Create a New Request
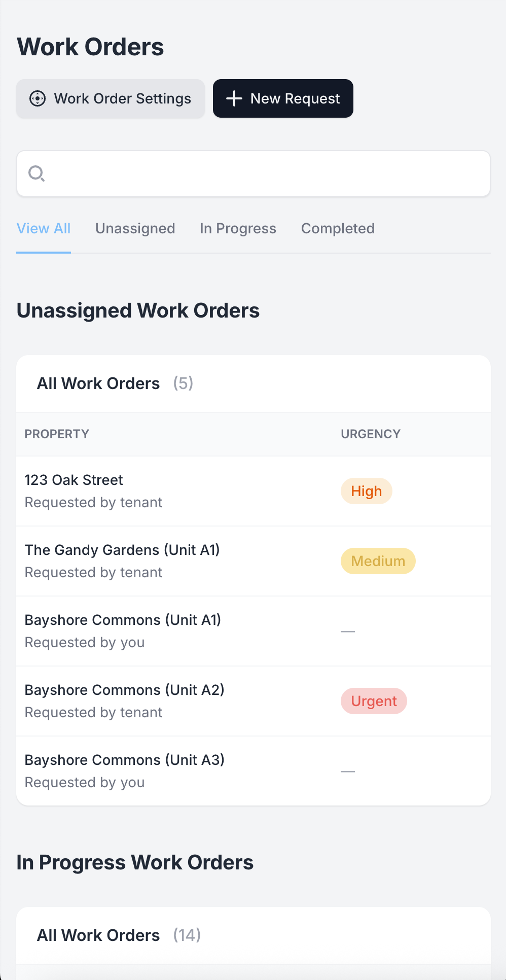Screen dimensions: 506x980 pyautogui.click(x=283, y=98)
